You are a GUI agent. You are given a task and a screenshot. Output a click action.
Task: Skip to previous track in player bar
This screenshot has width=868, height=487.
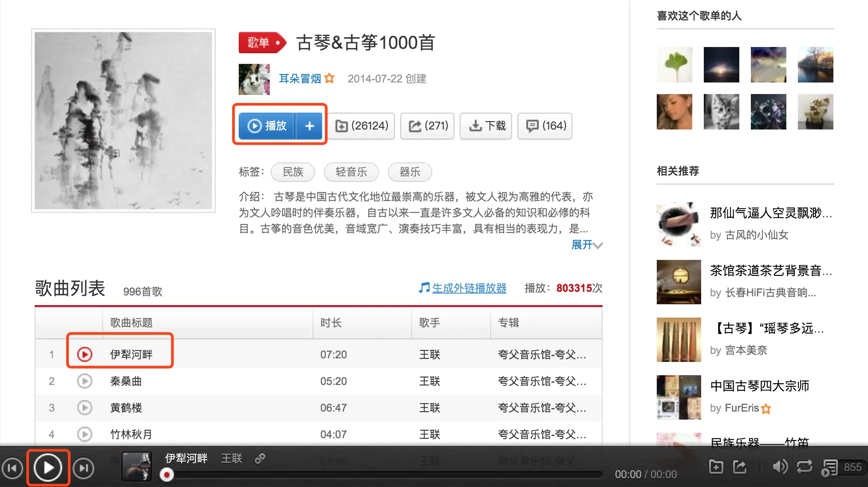[x=12, y=468]
